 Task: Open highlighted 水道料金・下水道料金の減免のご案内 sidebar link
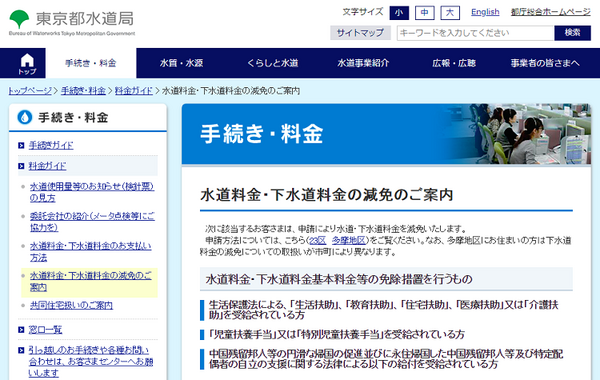(x=91, y=281)
